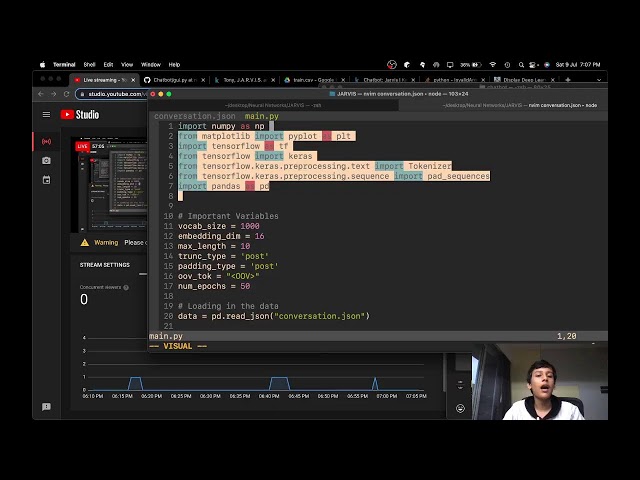
Task: Switch to the first terminal tab ending in -zsh
Action: point(273,105)
